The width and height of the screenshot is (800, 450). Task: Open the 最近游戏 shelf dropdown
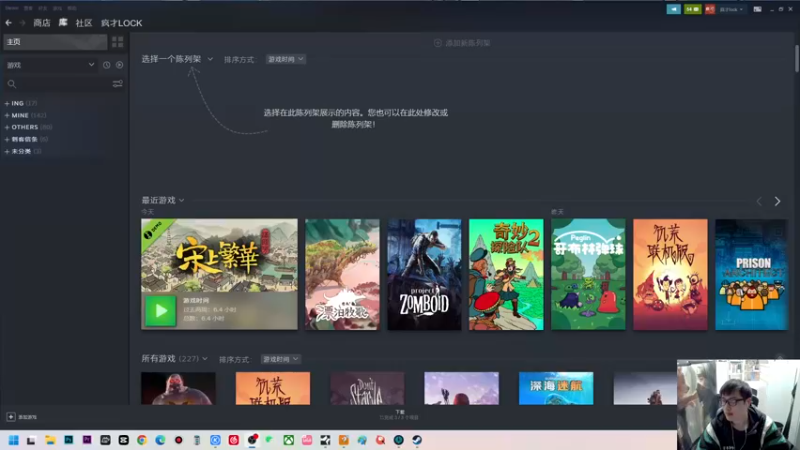coord(163,200)
